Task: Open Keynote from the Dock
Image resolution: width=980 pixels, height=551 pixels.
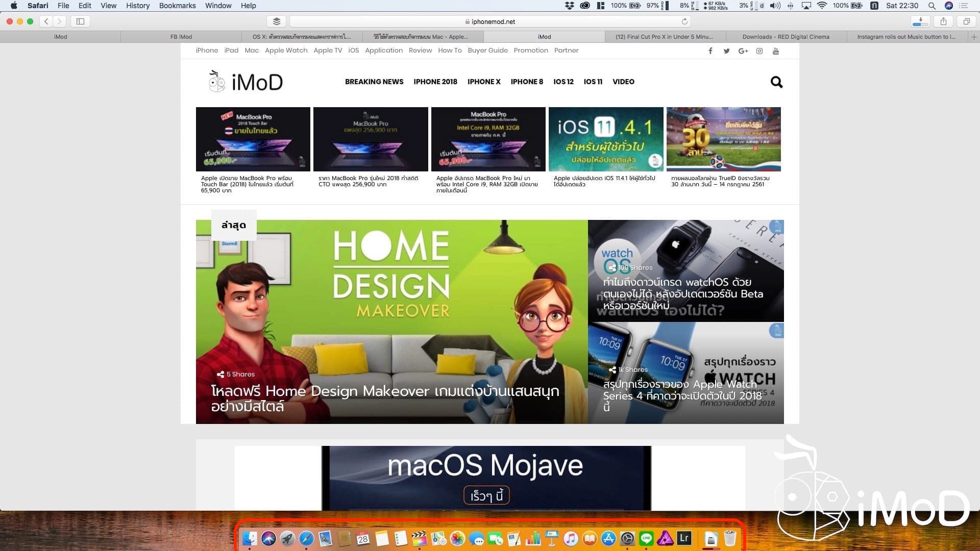Action: pos(552,539)
